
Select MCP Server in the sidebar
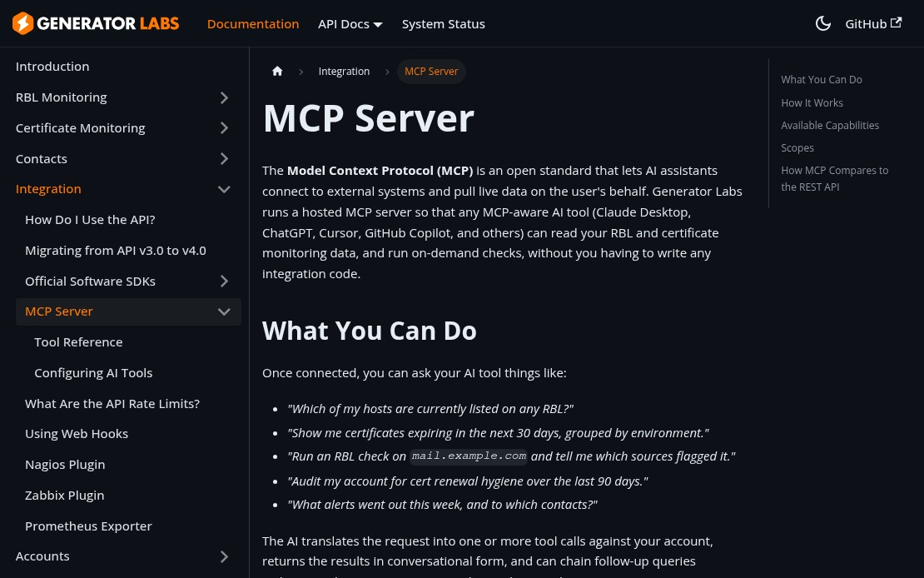[59, 311]
